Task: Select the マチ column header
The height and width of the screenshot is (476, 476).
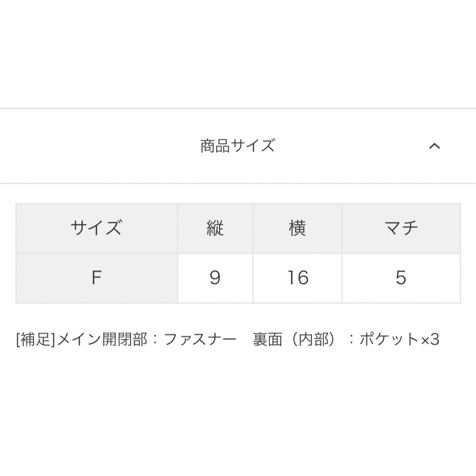Action: click(401, 228)
